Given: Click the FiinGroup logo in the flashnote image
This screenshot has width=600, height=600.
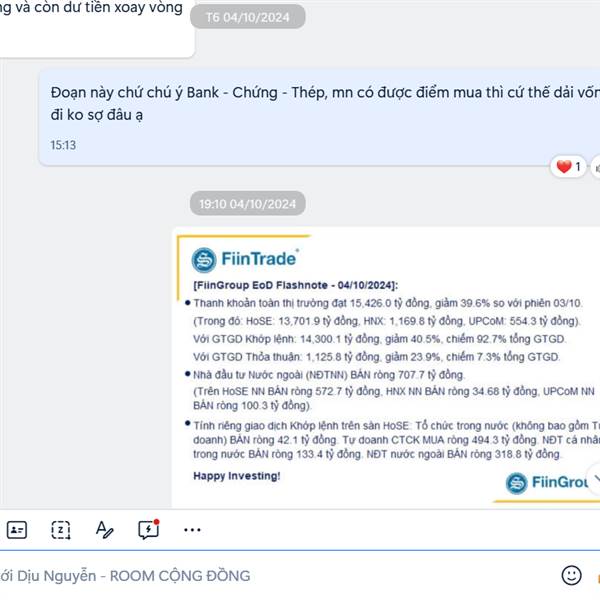Looking at the screenshot, I should click(x=547, y=483).
